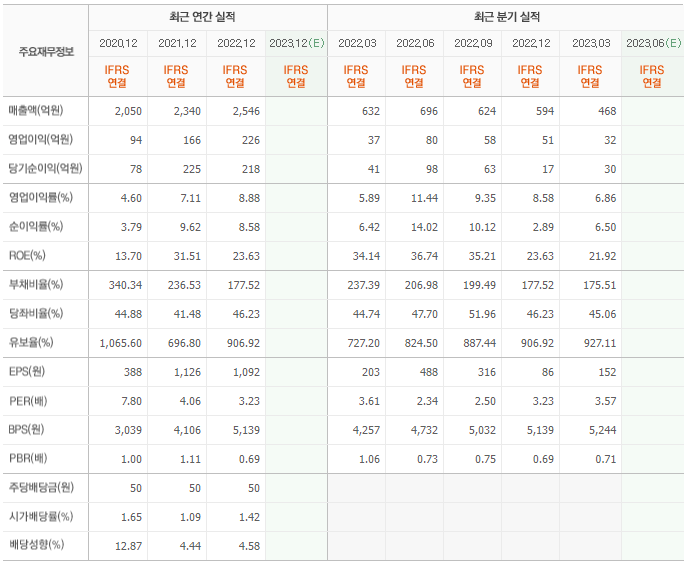Click quarterly net income value 98
The image size is (687, 563).
(x=432, y=169)
